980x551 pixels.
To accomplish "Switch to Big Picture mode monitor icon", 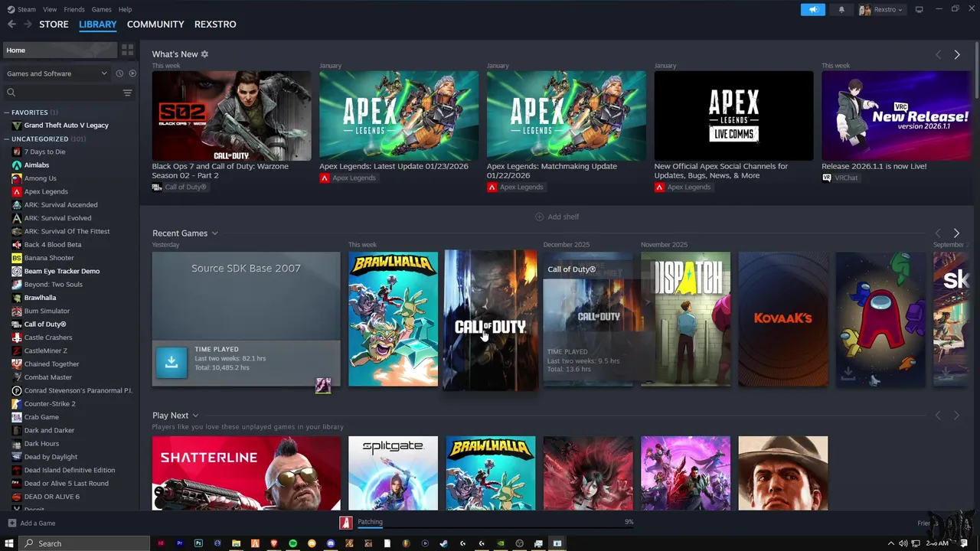I will (x=920, y=9).
